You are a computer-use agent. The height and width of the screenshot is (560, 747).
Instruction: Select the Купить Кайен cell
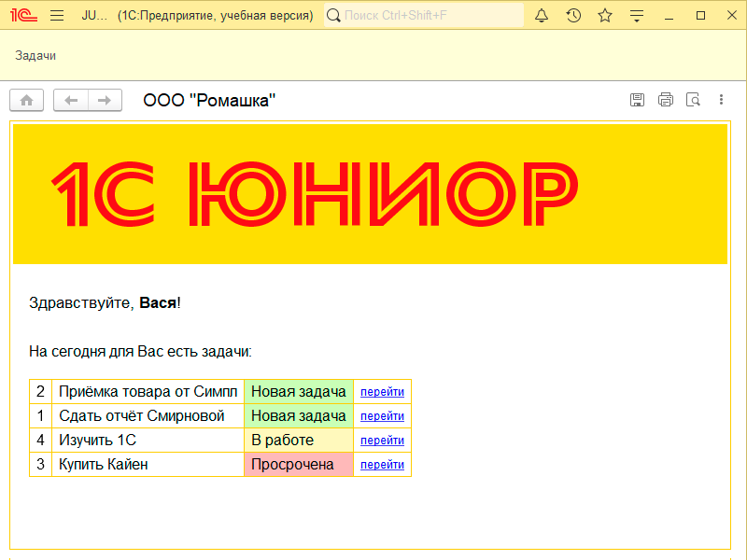[148, 465]
